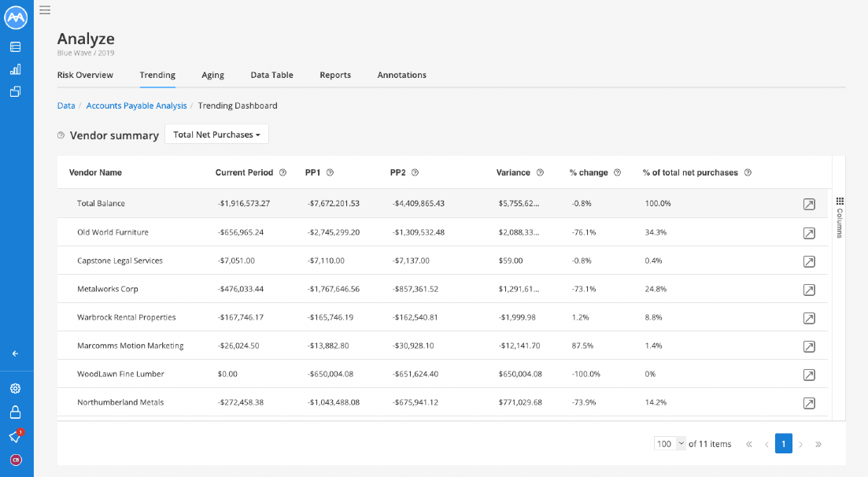Go to the last page arrow
The width and height of the screenshot is (868, 477).
[818, 444]
